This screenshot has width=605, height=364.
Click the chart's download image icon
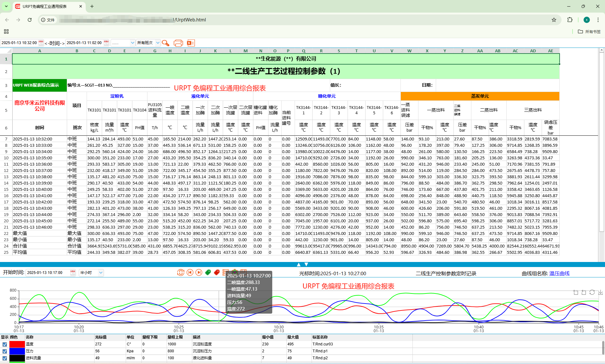pyautogui.click(x=601, y=293)
